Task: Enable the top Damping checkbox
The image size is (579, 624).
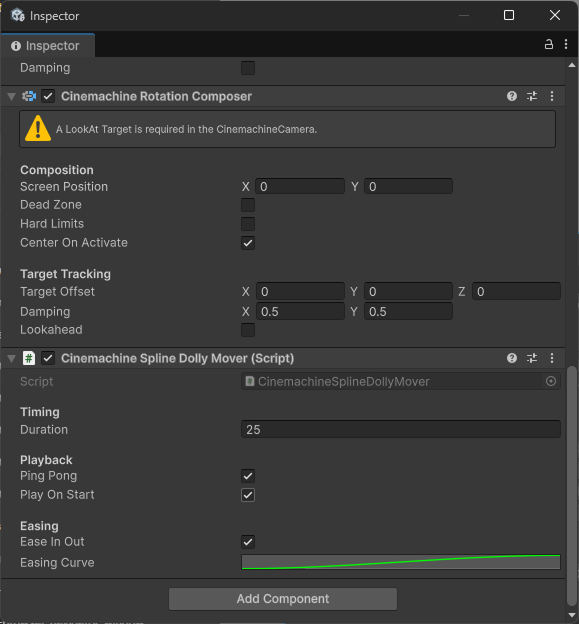Action: 248,68
